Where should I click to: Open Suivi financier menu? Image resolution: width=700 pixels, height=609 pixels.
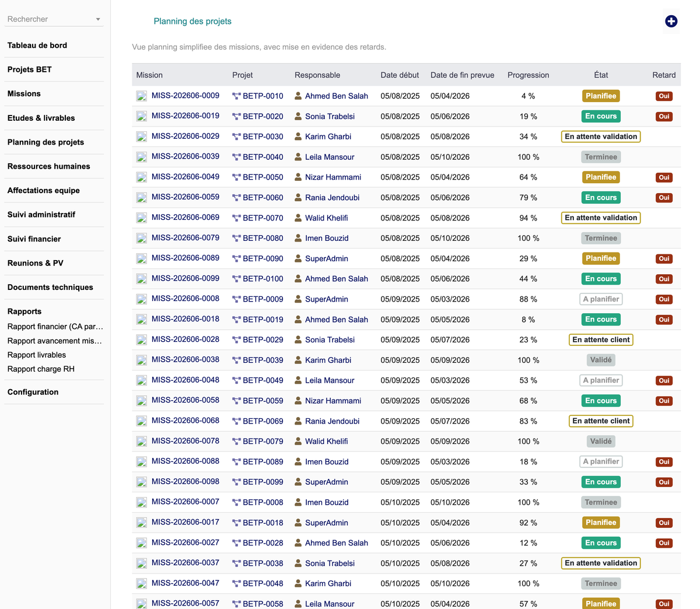point(34,239)
